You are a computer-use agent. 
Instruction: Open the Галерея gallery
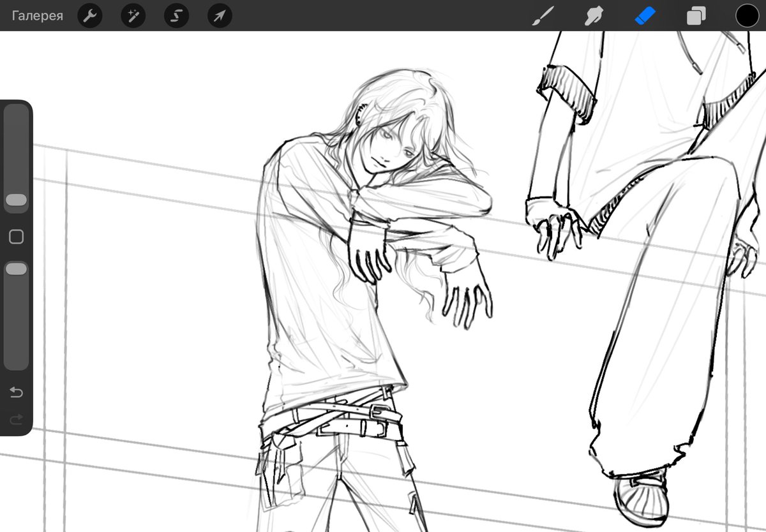tap(38, 16)
